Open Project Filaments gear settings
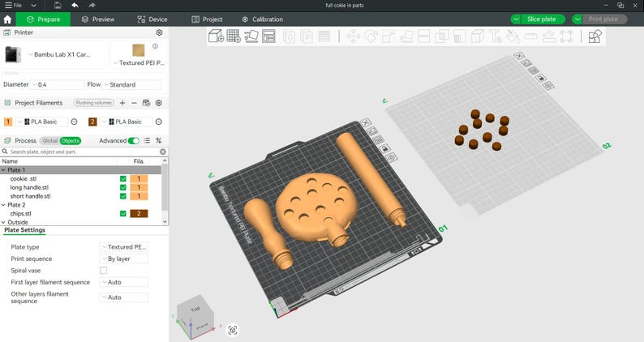Screen dimensions: 644x342 pos(158,103)
